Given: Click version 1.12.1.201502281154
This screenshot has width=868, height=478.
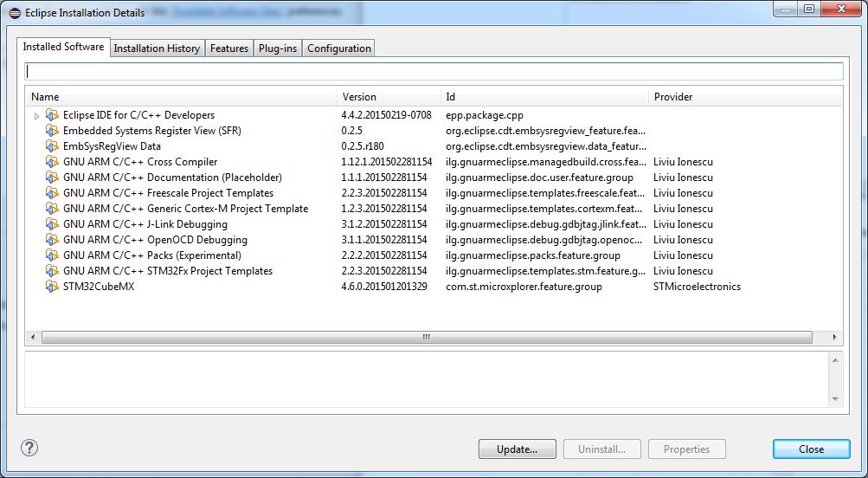Looking at the screenshot, I should [x=386, y=162].
